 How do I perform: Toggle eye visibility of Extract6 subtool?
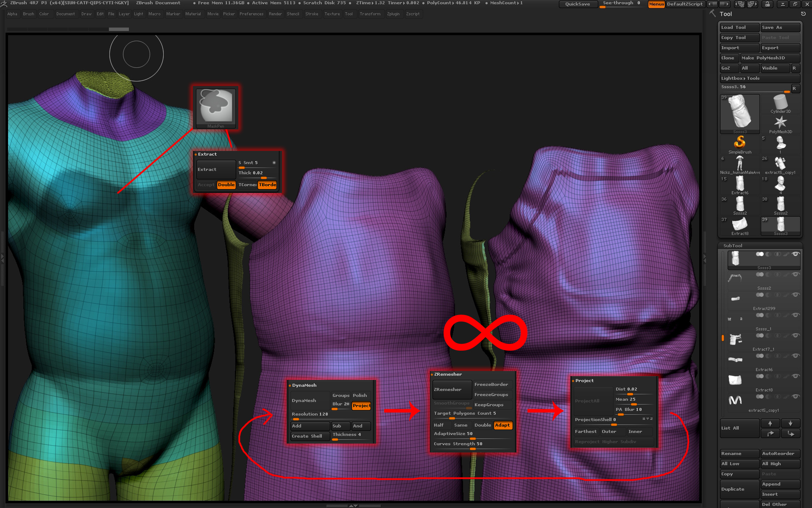(796, 356)
